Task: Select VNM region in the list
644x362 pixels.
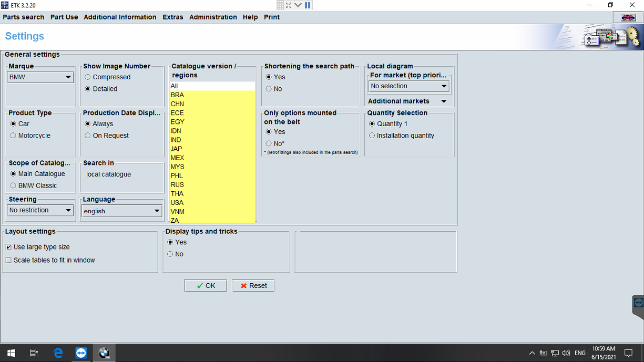Action: coord(212,211)
